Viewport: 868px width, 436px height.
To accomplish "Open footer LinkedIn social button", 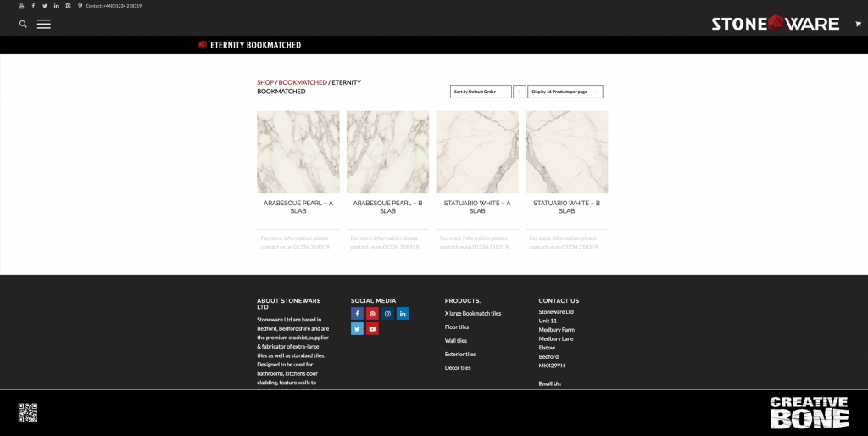I will (403, 314).
